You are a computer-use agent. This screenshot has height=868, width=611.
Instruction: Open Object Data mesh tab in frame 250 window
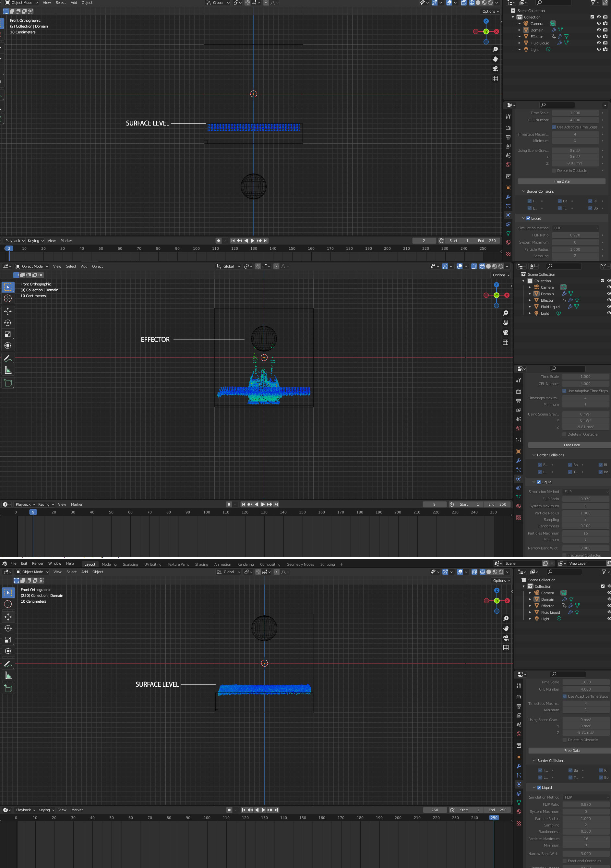click(519, 802)
